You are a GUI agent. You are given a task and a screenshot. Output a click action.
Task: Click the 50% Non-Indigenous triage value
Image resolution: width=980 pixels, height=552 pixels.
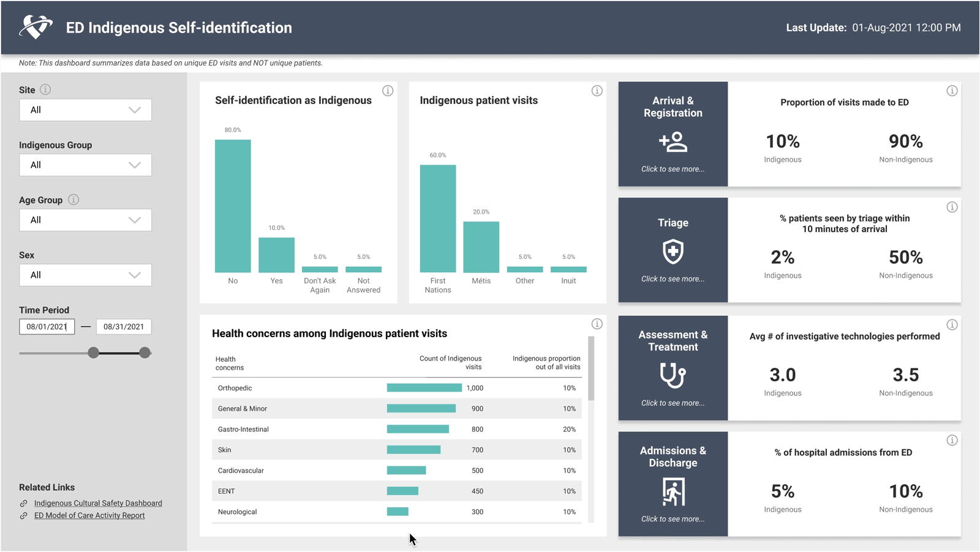tap(906, 258)
